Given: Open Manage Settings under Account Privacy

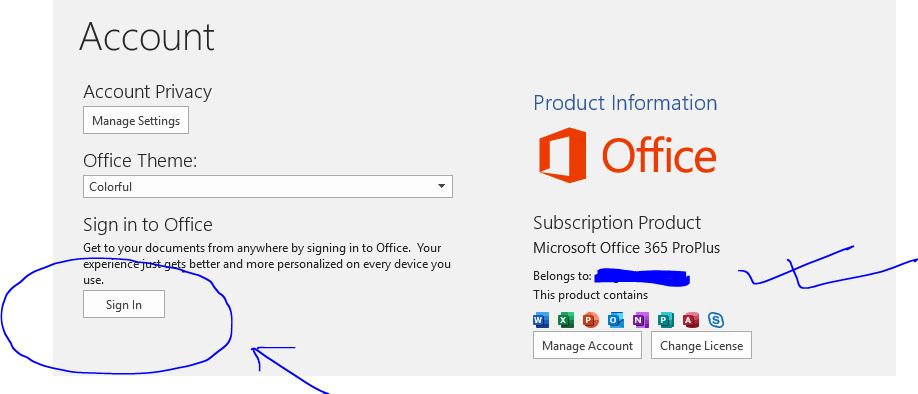Looking at the screenshot, I should (x=136, y=120).
